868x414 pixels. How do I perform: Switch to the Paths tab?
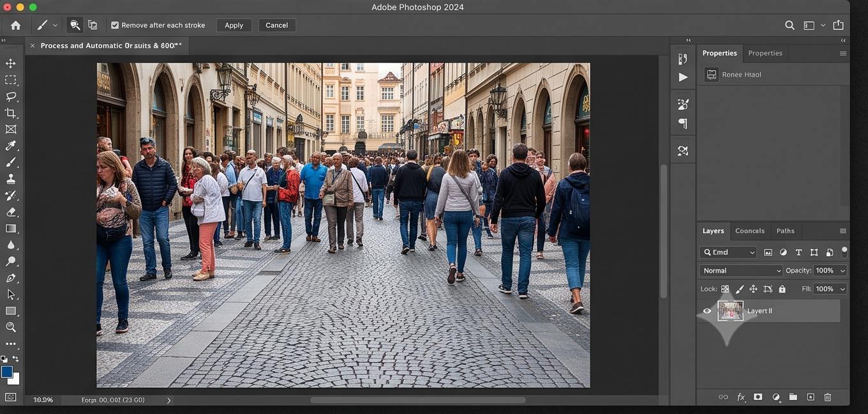click(785, 231)
